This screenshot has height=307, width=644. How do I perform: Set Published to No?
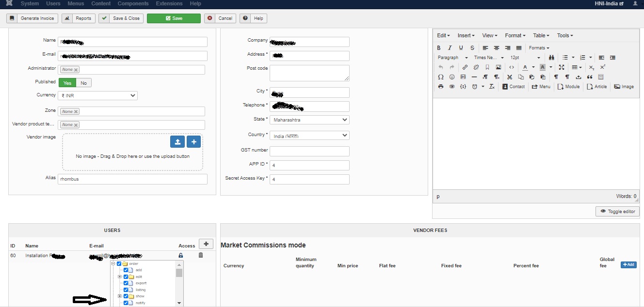83,83
